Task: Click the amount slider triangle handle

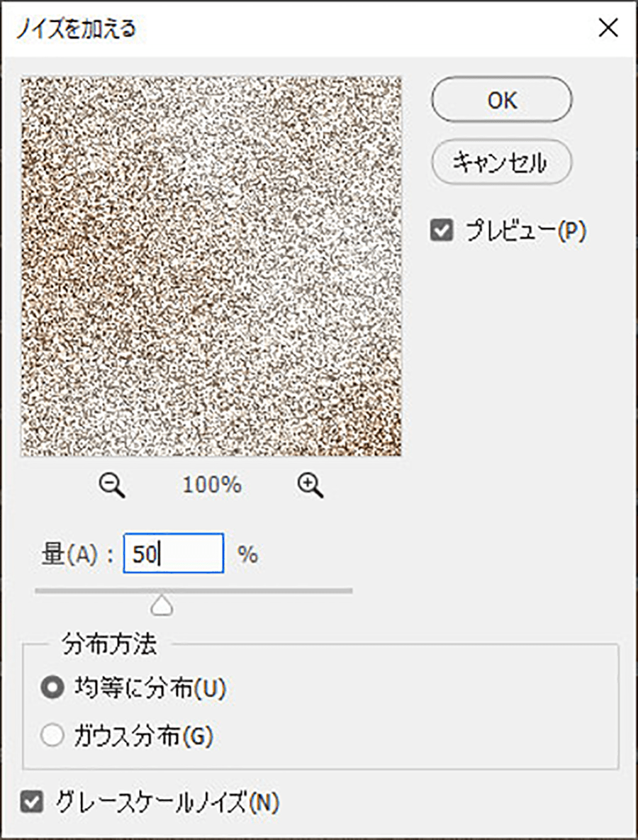Action: [x=162, y=604]
